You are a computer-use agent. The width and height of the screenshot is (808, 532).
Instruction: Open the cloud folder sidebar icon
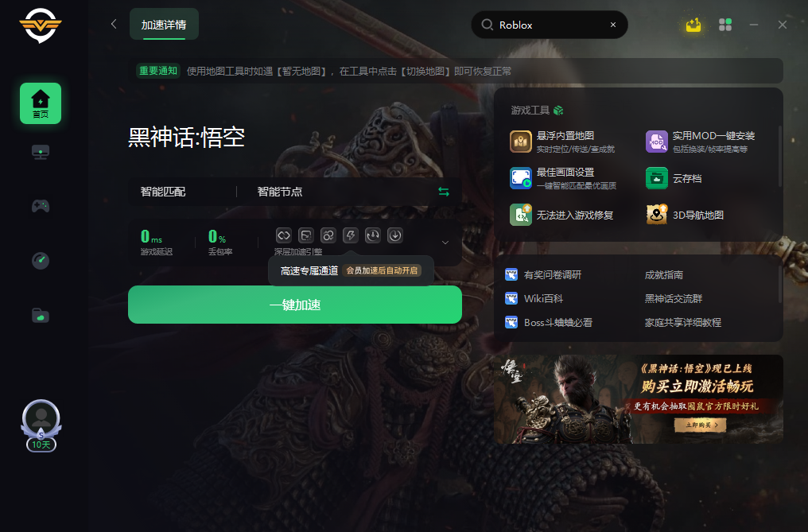point(41,315)
